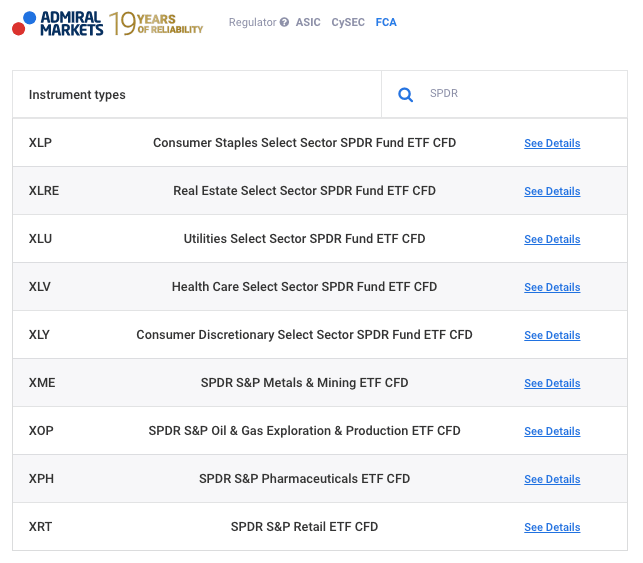Viewport: 643px width, 563px height.
Task: Show See Details for XRT
Action: [x=552, y=527]
